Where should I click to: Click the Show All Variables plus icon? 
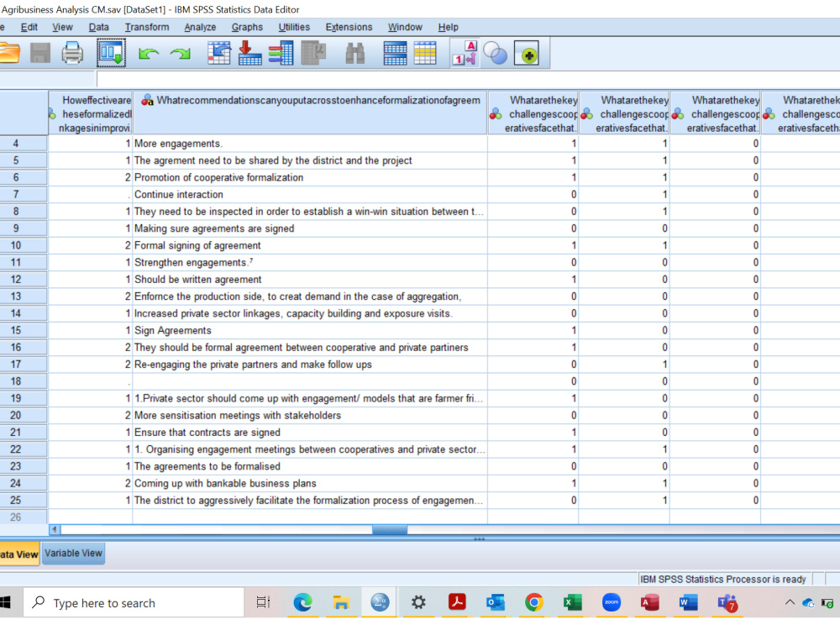(x=527, y=53)
